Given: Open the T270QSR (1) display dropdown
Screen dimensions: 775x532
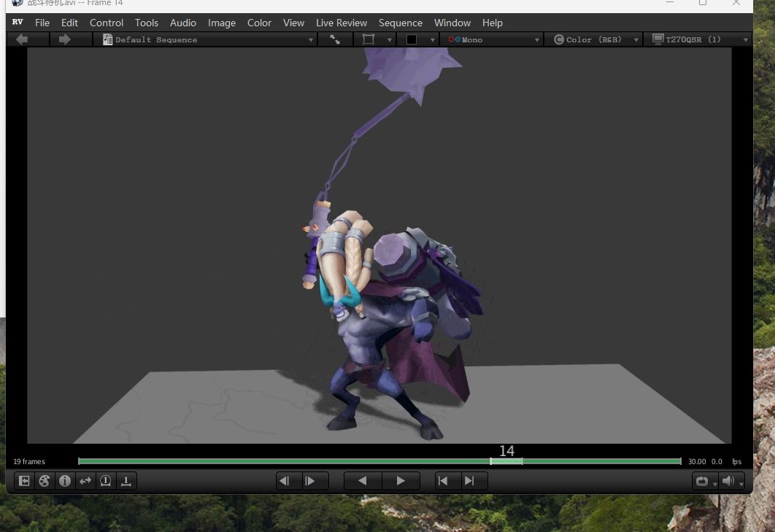Looking at the screenshot, I should point(698,39).
